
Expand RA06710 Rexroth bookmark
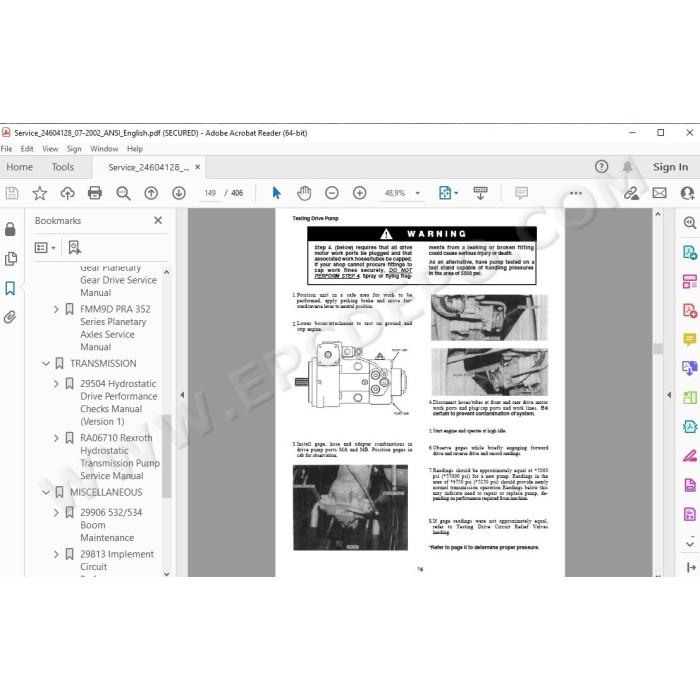tap(56, 438)
